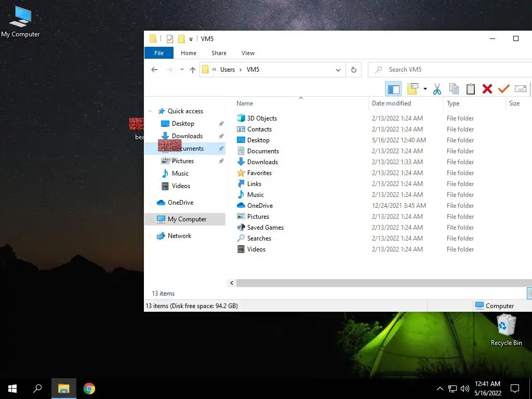Select the Pictures folder in the file list
532x399 pixels.
point(258,217)
